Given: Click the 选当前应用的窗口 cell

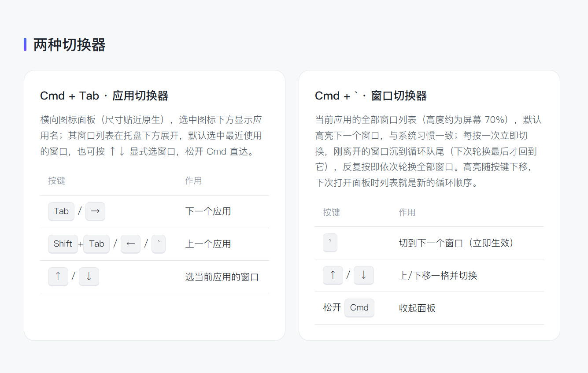Looking at the screenshot, I should click(x=222, y=277).
